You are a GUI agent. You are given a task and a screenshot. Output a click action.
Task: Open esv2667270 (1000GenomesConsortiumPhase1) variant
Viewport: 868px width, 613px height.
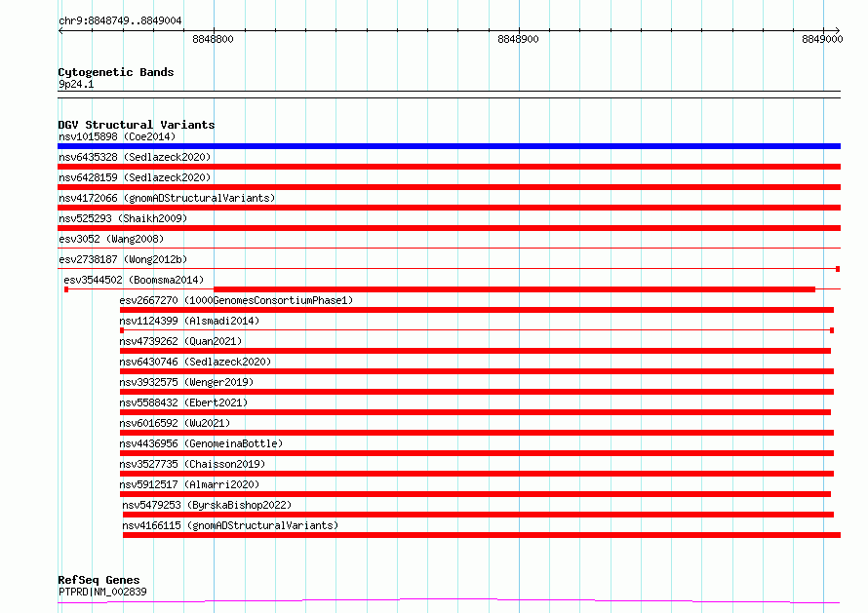236,300
